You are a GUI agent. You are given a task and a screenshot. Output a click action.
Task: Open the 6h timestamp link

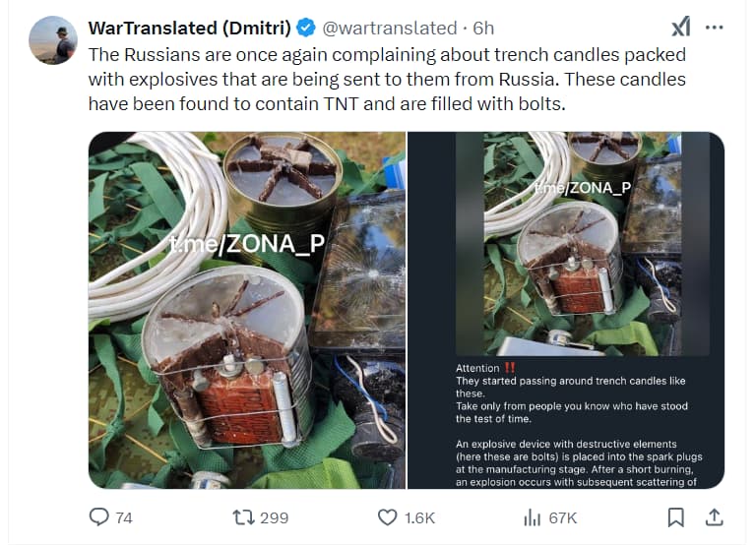[x=483, y=28]
